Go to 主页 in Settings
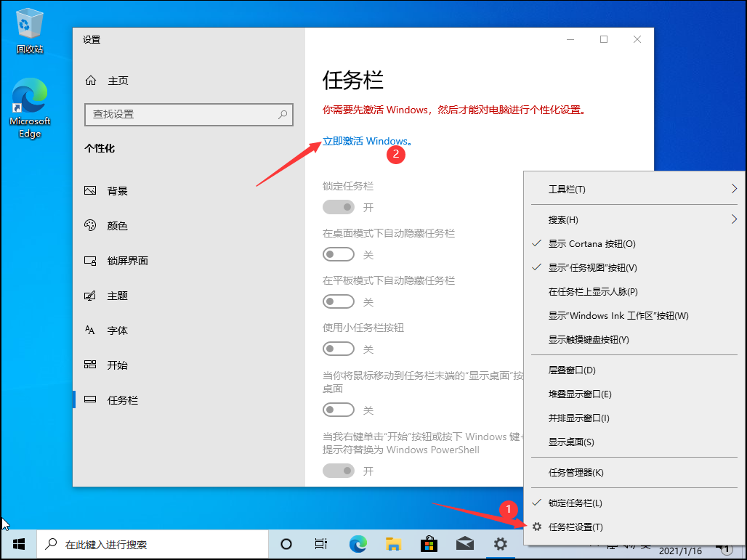 189,81
